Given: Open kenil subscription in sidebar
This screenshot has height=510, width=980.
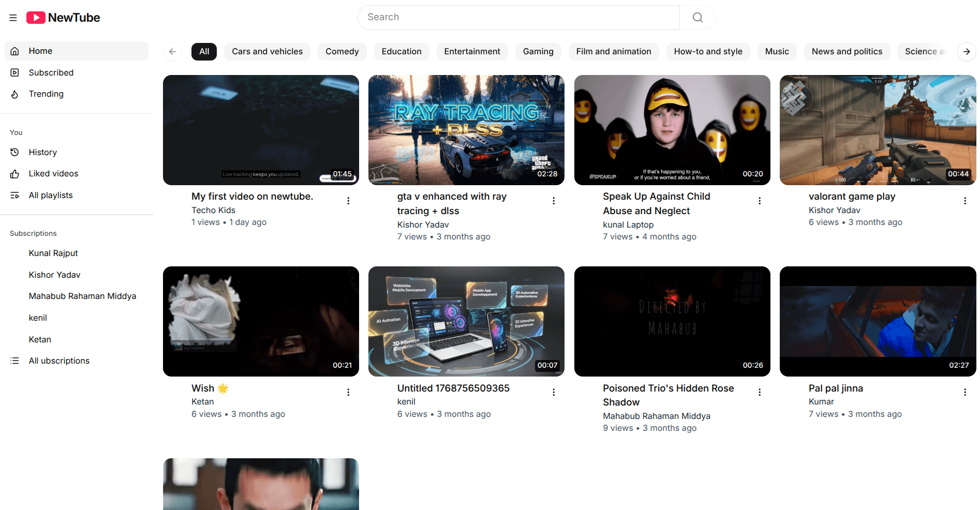Looking at the screenshot, I should 77,318.
